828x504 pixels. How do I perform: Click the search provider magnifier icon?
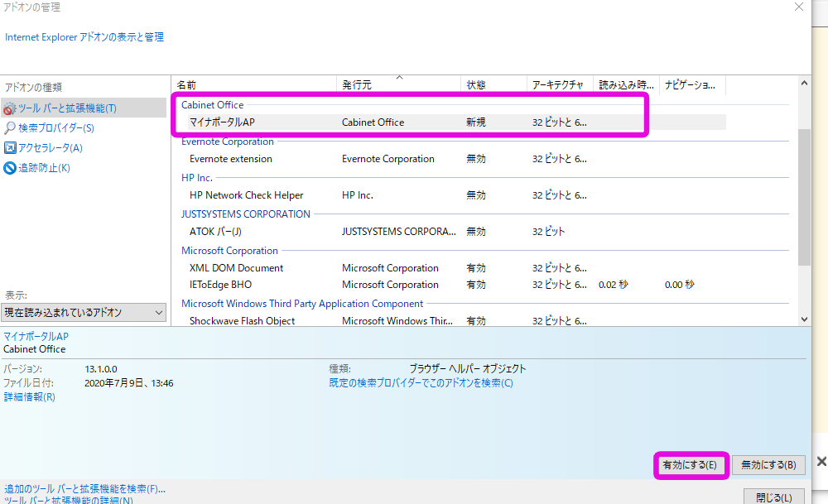(x=9, y=128)
